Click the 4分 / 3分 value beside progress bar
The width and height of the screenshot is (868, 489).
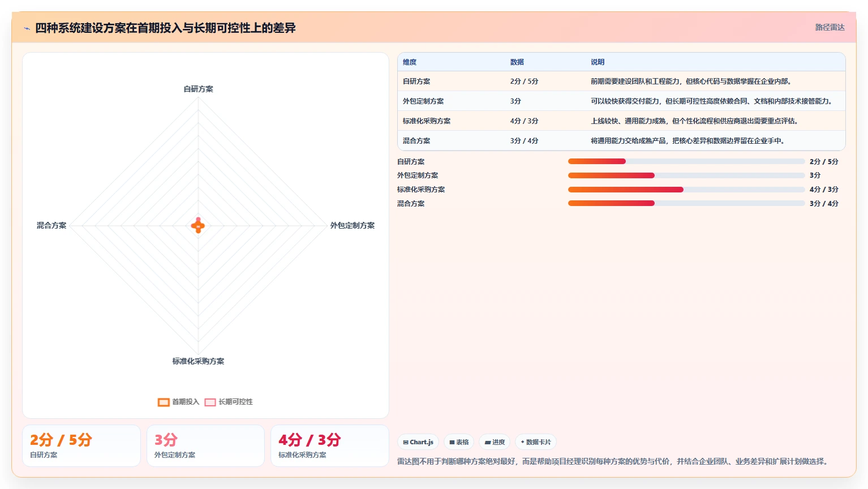coord(824,190)
